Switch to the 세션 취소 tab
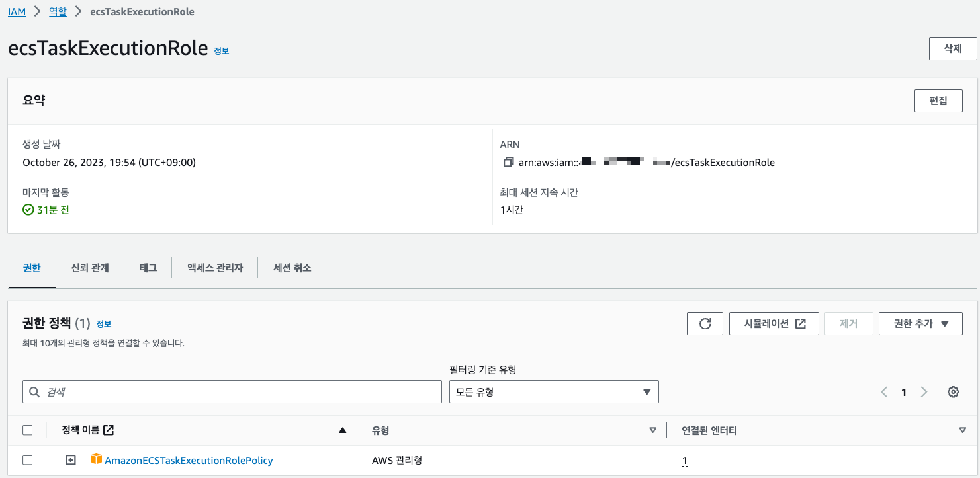 (x=292, y=268)
